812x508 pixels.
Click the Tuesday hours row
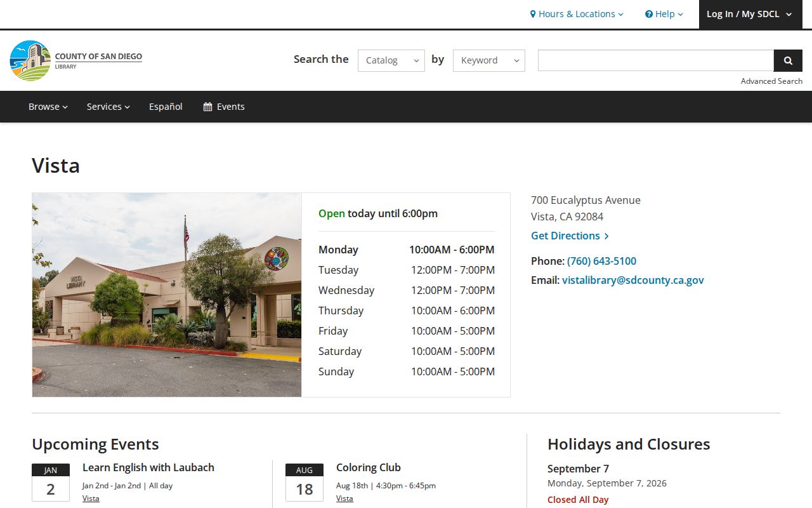tap(407, 270)
